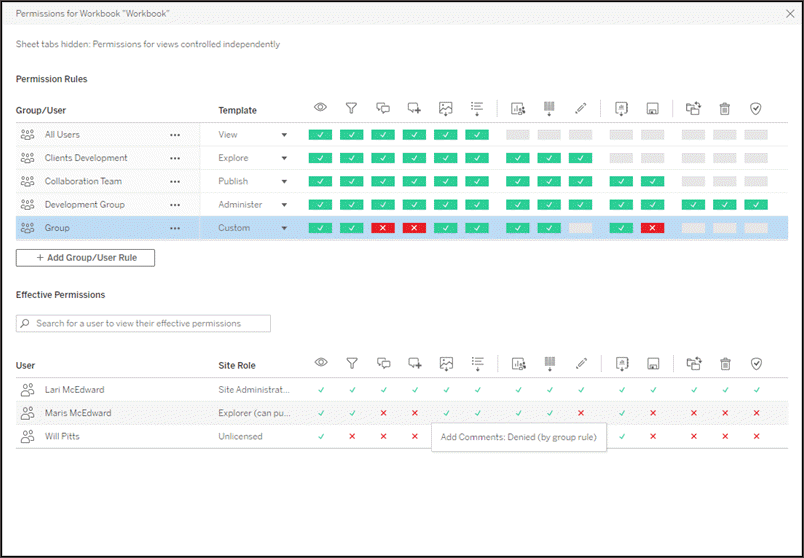Image resolution: width=804 pixels, height=558 pixels.
Task: Click the Add Group/User Rule button
Action: click(85, 258)
